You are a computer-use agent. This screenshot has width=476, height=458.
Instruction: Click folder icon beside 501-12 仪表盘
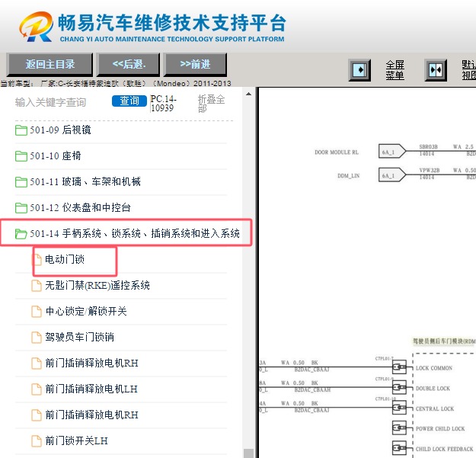(x=21, y=208)
